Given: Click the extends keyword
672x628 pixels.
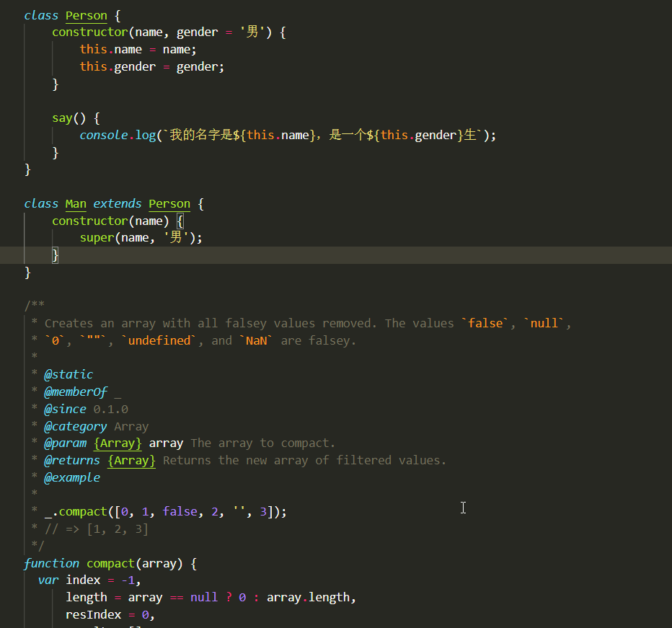Looking at the screenshot, I should click(x=118, y=204).
